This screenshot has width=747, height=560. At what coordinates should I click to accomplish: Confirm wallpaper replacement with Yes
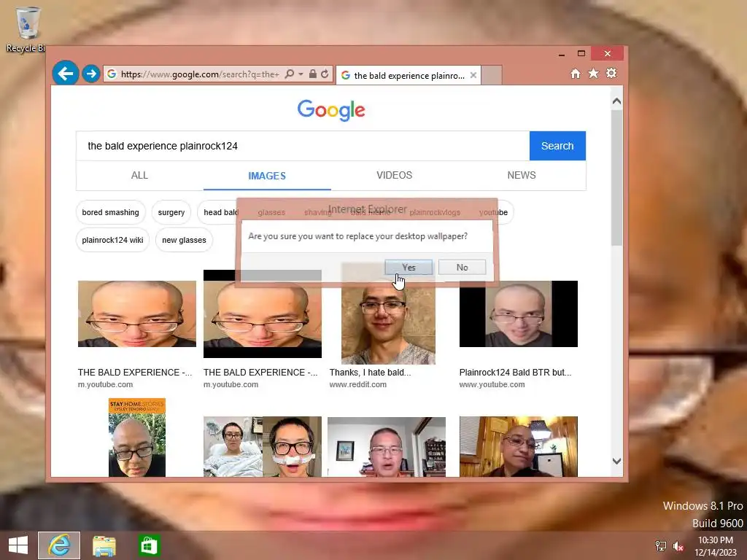[409, 267]
